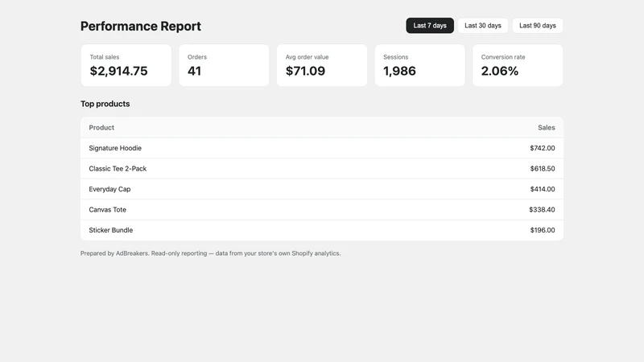Click the Performance Report heading
The image size is (644, 362).
tap(140, 27)
